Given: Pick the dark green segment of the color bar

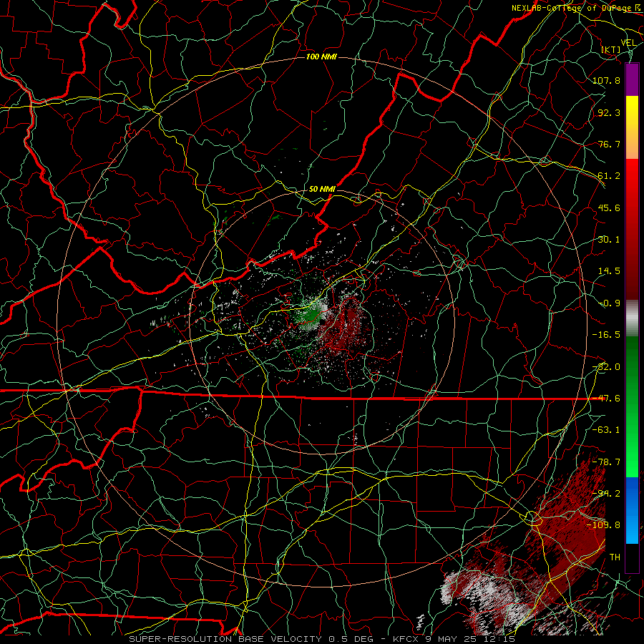Looking at the screenshot, I should [632, 361].
